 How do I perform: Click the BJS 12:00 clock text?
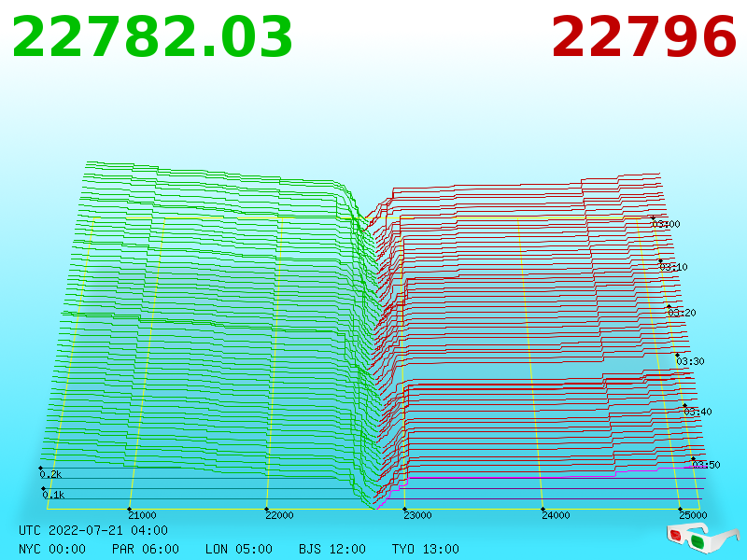click(332, 549)
